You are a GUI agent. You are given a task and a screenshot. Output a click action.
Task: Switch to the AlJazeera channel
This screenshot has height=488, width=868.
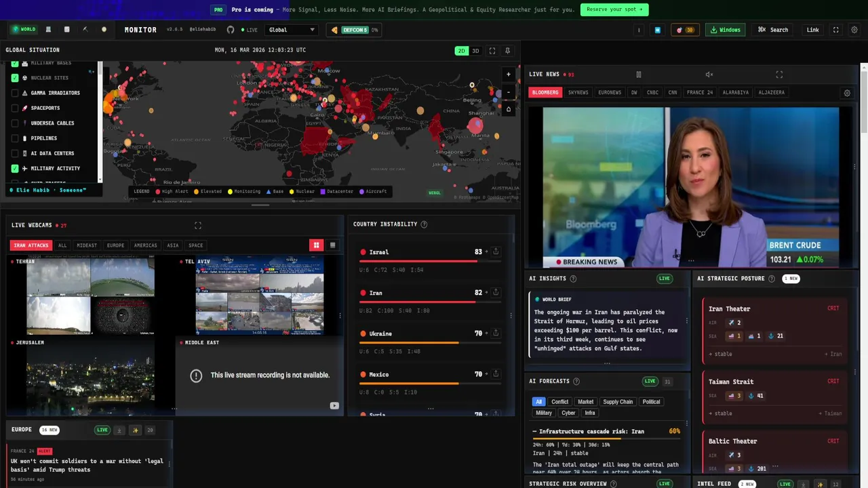[771, 92]
